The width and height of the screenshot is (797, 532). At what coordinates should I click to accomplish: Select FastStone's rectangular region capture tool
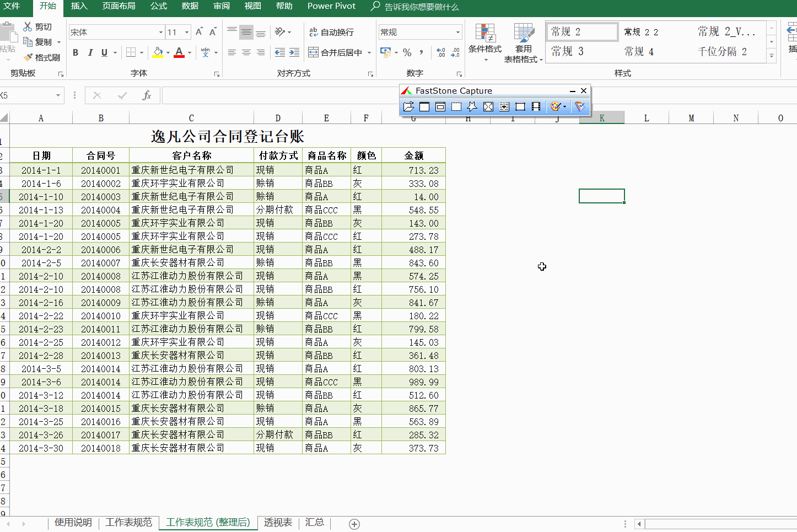(456, 106)
